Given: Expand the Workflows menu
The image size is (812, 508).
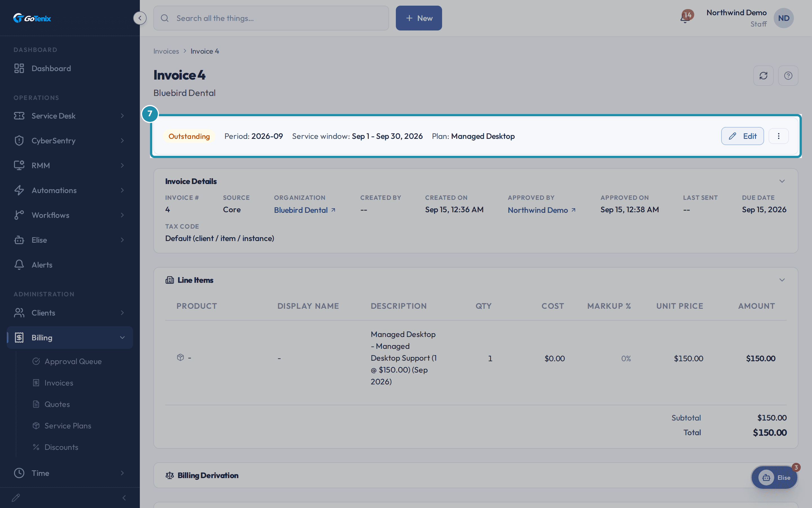Looking at the screenshot, I should pyautogui.click(x=70, y=215).
